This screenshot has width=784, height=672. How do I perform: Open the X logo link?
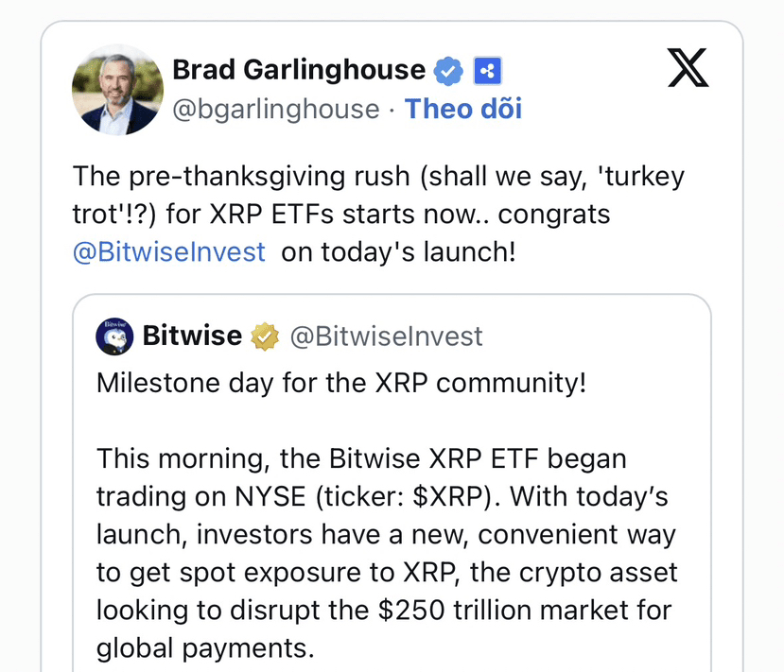pos(688,68)
